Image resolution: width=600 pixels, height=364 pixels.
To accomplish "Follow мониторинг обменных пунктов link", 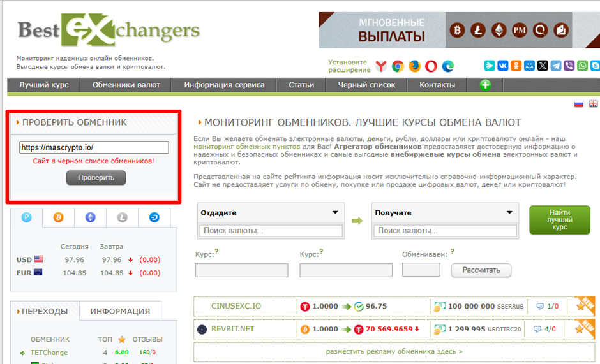I will pos(247,147).
